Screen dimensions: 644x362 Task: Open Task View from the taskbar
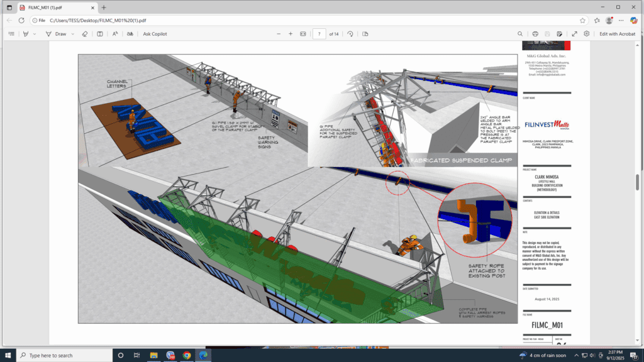click(x=136, y=355)
